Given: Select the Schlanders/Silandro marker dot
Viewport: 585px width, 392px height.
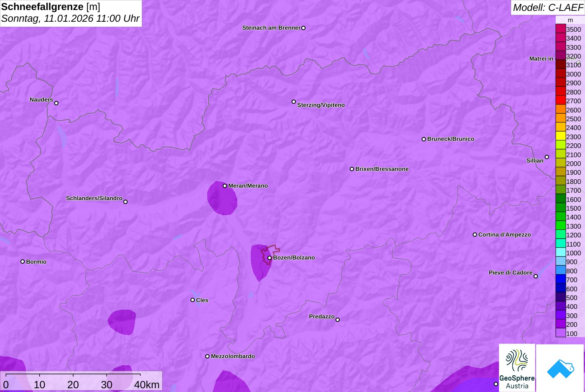Looking at the screenshot, I should [x=125, y=202].
